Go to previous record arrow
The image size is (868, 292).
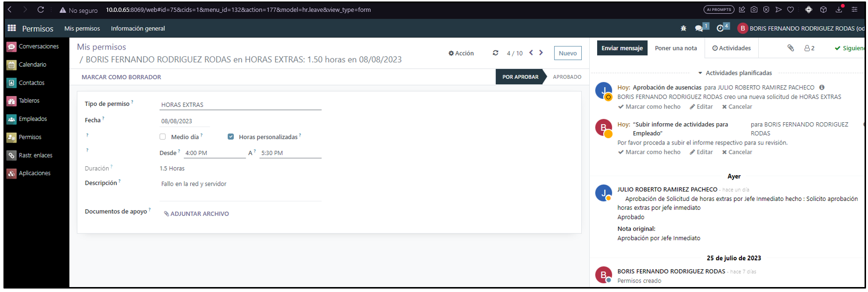(x=531, y=52)
